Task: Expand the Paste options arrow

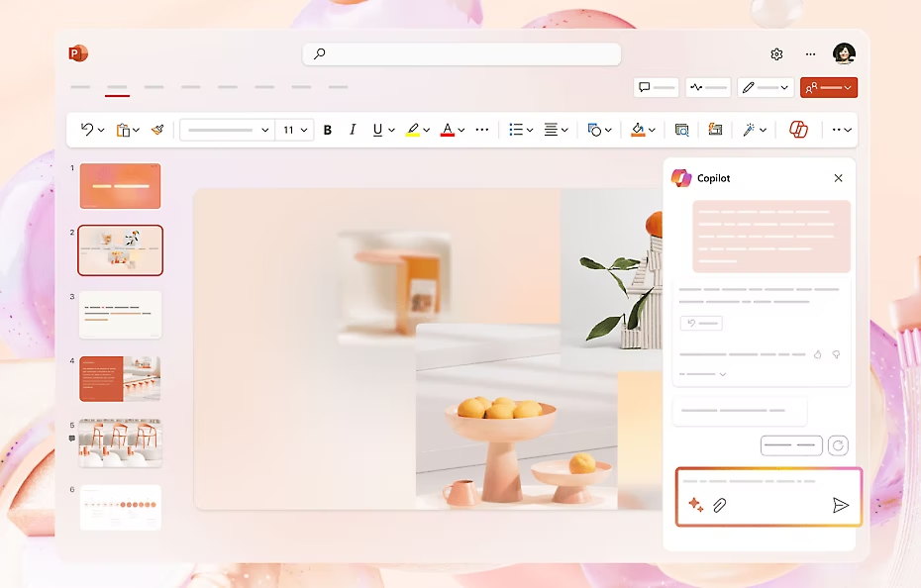Action: click(x=136, y=130)
